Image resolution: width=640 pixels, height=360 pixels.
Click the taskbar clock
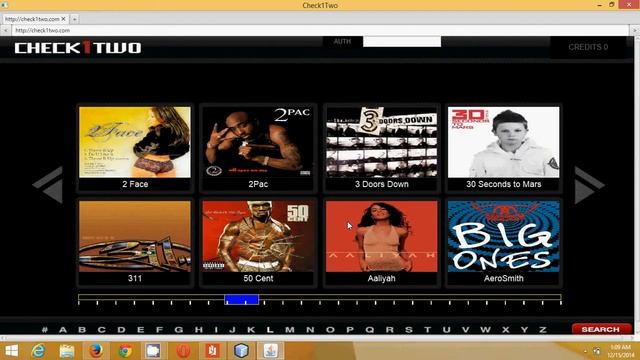pyautogui.click(x=620, y=351)
